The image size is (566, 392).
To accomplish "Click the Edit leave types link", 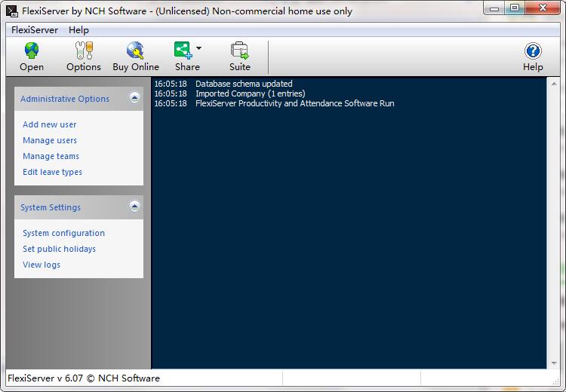I will pos(52,172).
